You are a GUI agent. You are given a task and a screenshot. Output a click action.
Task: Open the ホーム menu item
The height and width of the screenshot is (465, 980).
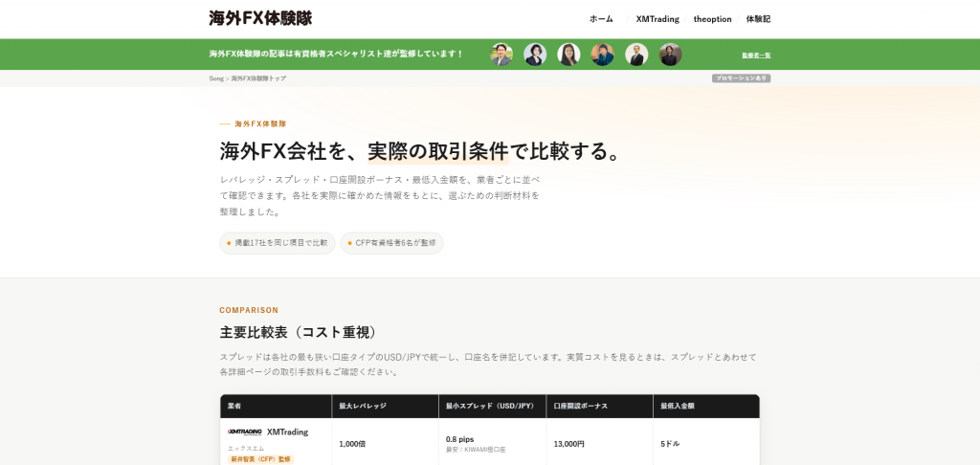tap(601, 19)
